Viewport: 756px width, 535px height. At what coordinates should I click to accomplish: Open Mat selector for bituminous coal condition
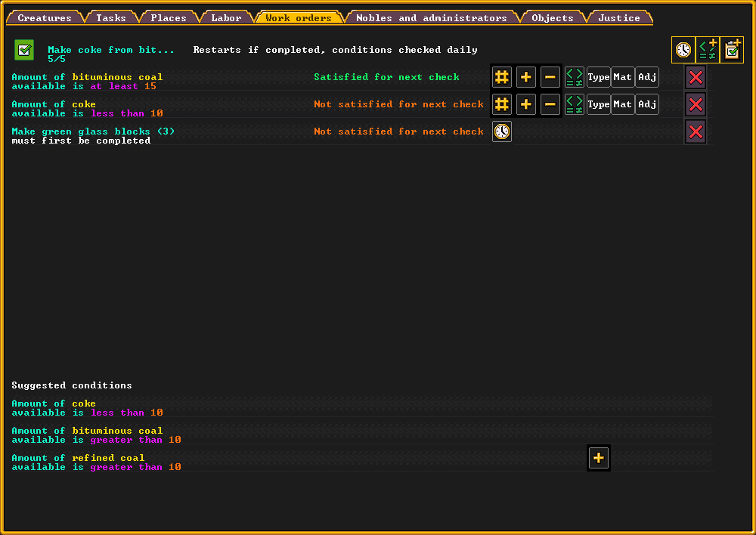623,77
